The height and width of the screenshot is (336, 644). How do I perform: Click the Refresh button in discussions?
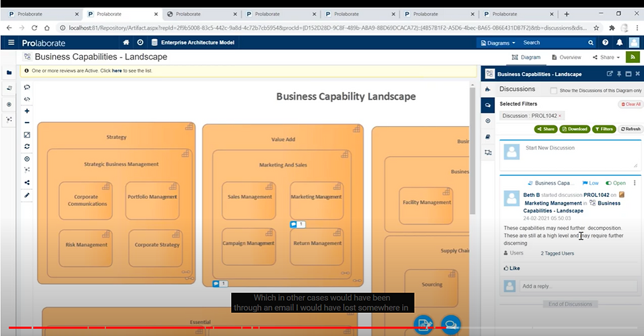point(630,129)
